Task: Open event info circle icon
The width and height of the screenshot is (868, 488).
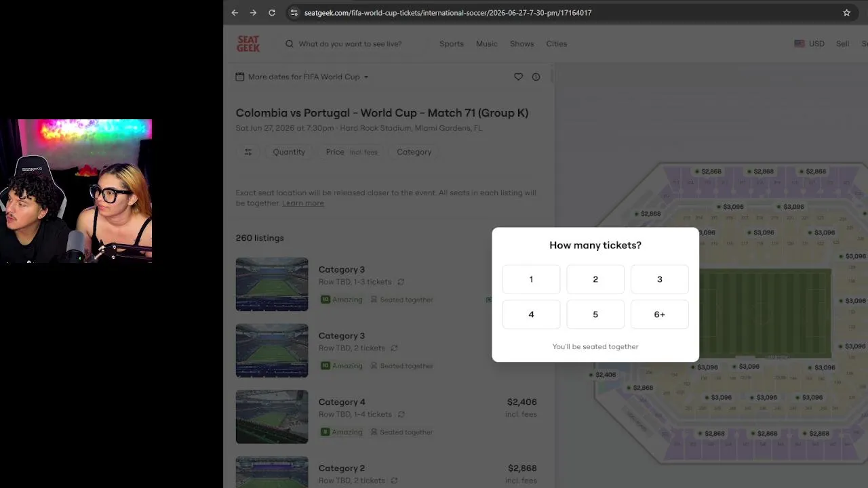Action: 536,77
